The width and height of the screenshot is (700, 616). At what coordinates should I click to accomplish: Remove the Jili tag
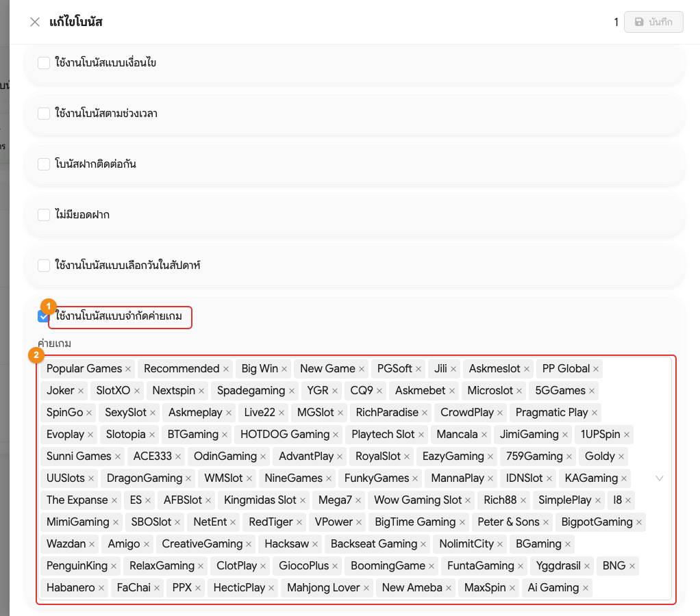(x=453, y=369)
